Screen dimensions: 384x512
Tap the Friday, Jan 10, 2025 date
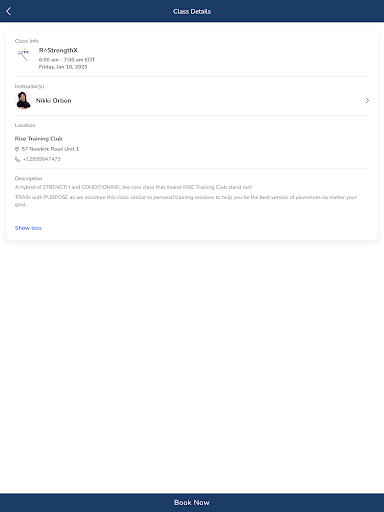click(x=63, y=67)
